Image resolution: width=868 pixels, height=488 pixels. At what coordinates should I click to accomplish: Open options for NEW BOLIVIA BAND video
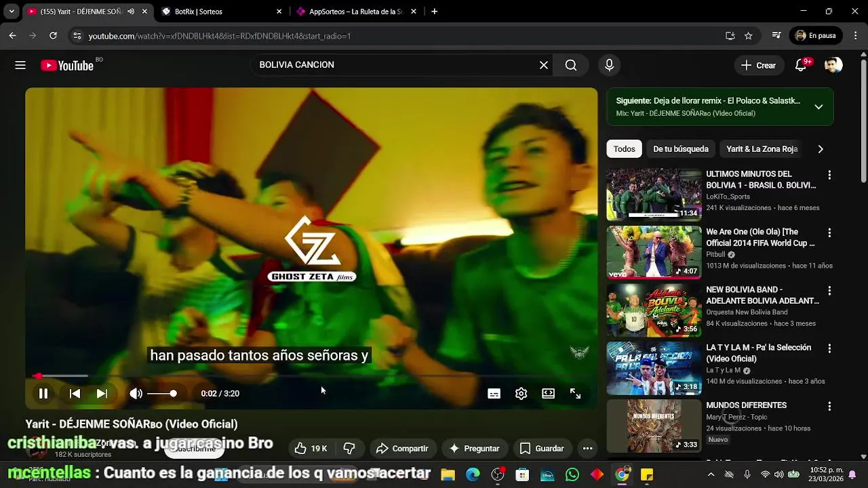(x=829, y=291)
